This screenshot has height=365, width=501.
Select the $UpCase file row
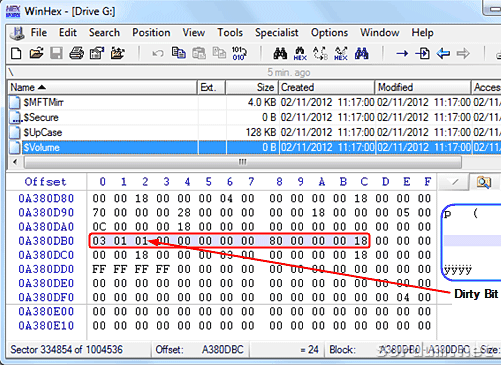click(x=254, y=132)
